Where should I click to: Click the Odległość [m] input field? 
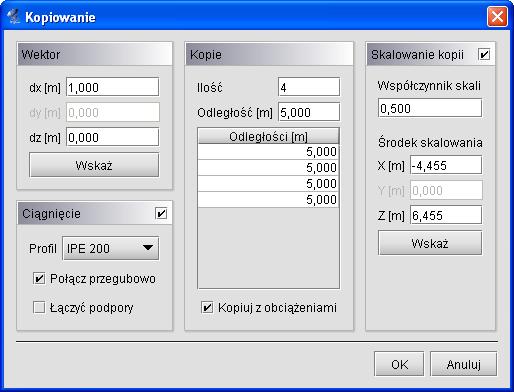[309, 112]
